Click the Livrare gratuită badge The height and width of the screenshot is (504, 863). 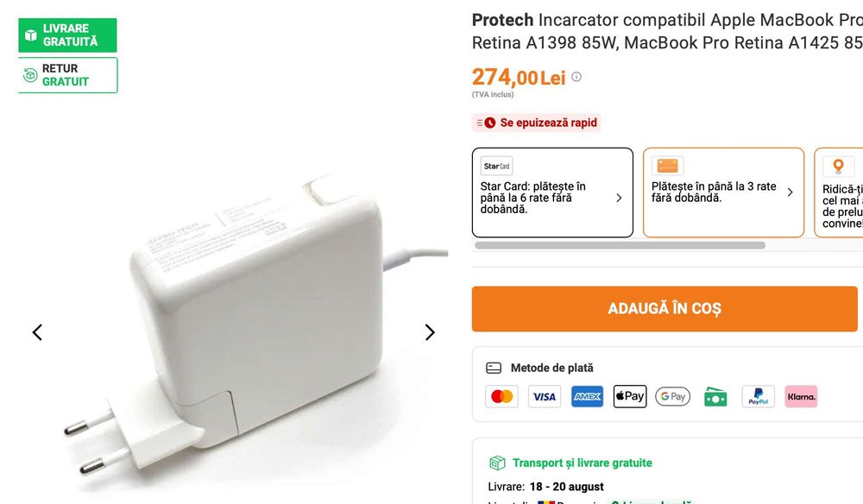tap(67, 35)
